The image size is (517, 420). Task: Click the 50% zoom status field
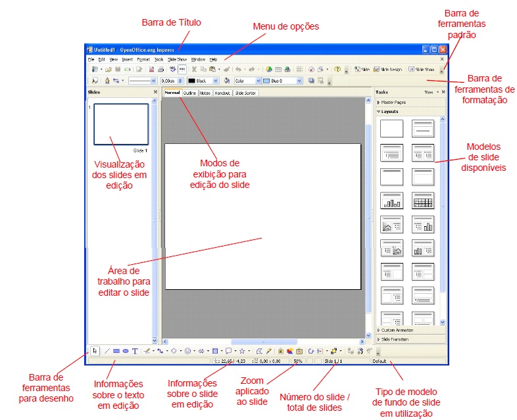(298, 361)
